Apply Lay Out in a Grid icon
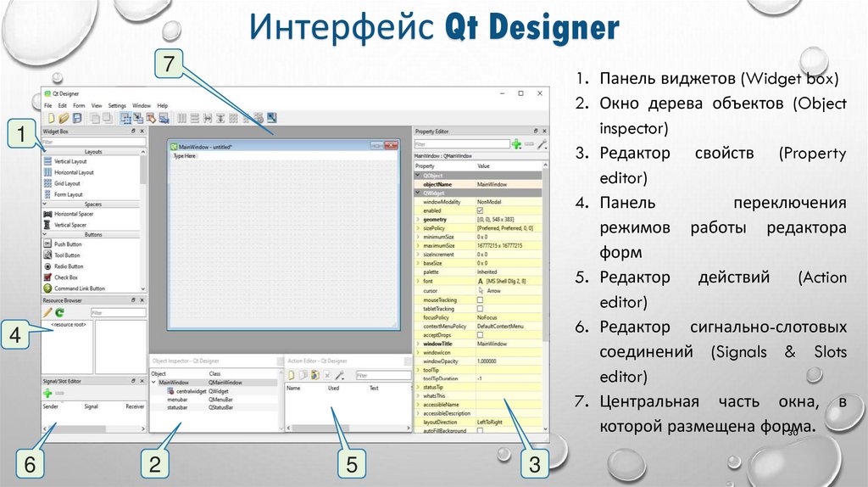The height and width of the screenshot is (487, 868). 233,118
